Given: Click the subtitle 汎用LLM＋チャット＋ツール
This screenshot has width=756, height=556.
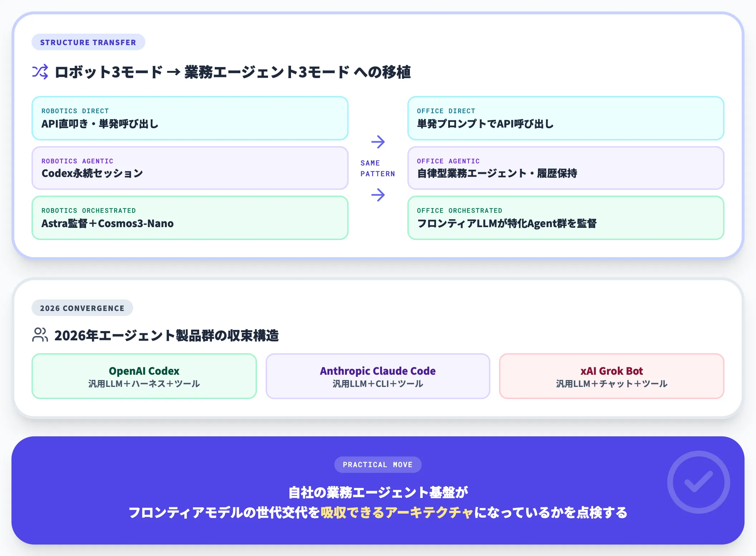Looking at the screenshot, I should point(611,384).
